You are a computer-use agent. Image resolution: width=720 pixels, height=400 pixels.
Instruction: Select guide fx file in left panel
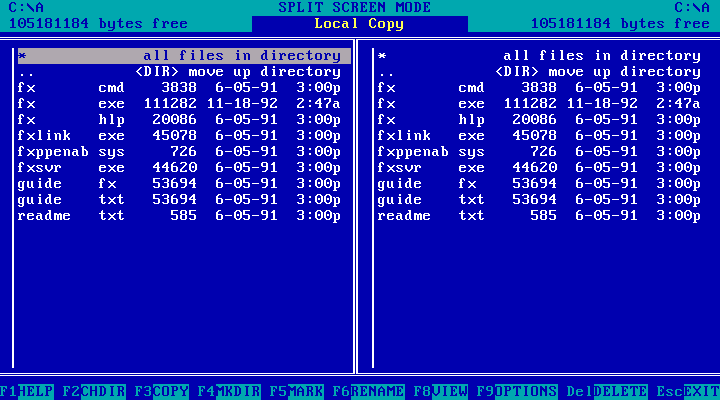point(180,184)
